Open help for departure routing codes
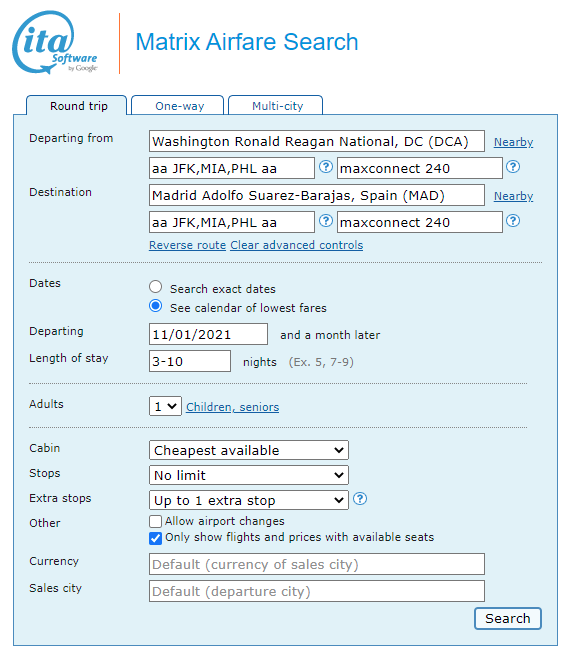Screen dimensions: 572x658 point(326,167)
